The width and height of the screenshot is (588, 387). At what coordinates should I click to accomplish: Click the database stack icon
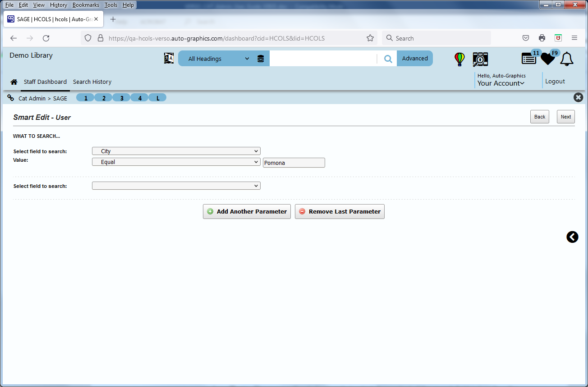pos(261,59)
